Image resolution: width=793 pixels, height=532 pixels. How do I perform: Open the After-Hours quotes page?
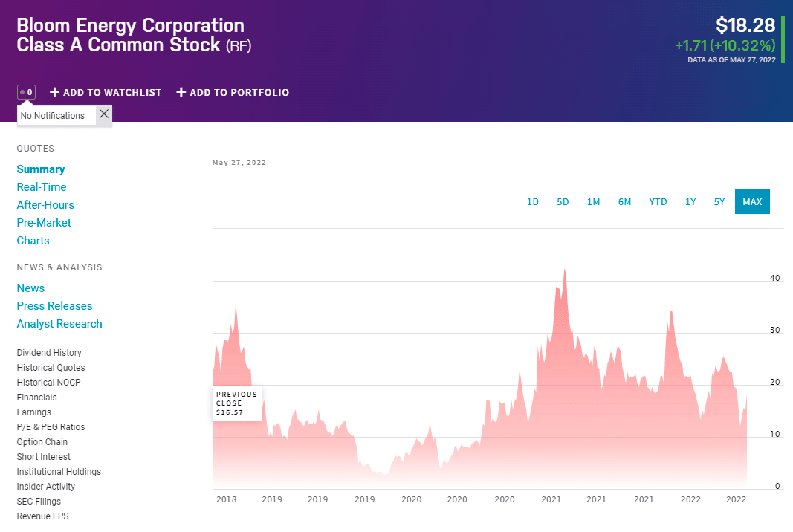tap(45, 205)
